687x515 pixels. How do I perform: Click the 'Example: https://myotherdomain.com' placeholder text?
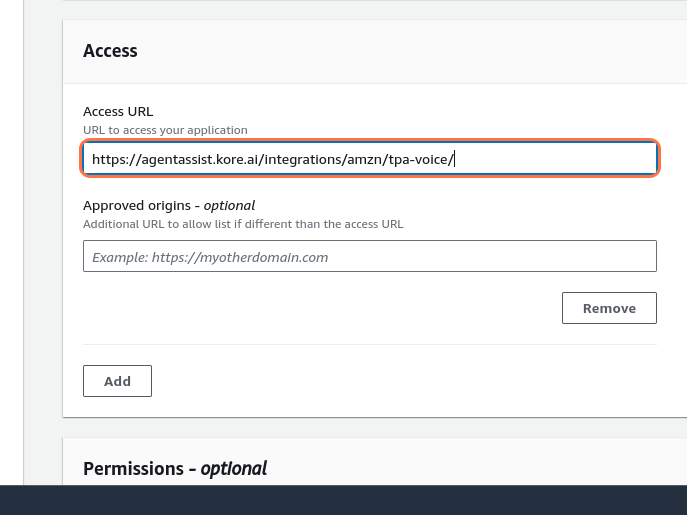[x=210, y=257]
